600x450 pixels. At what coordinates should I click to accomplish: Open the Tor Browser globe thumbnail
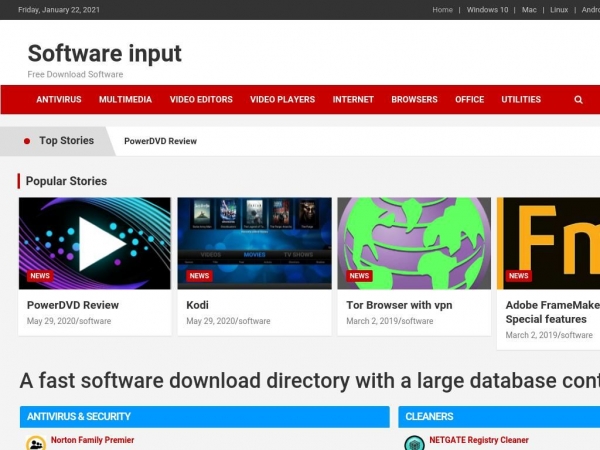pos(414,243)
